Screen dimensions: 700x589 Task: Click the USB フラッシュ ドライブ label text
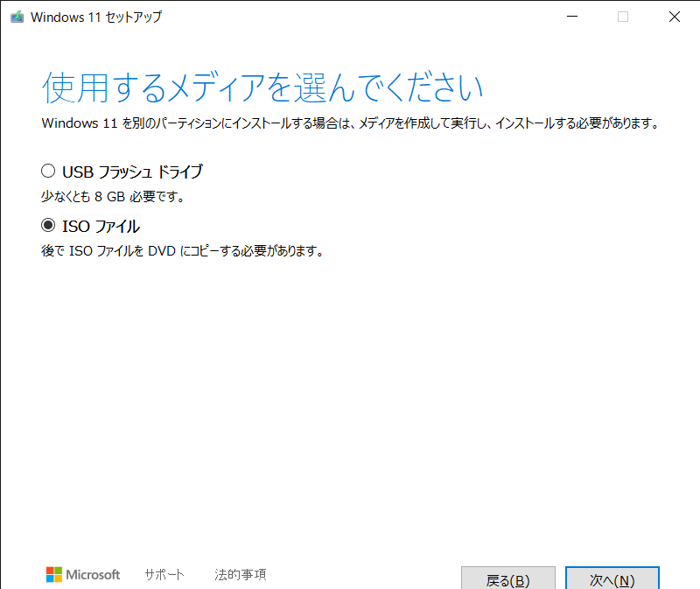point(132,172)
